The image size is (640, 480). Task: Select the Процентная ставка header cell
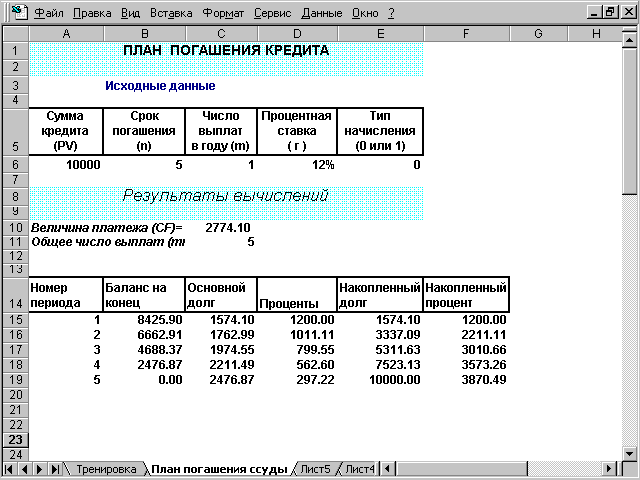[298, 131]
